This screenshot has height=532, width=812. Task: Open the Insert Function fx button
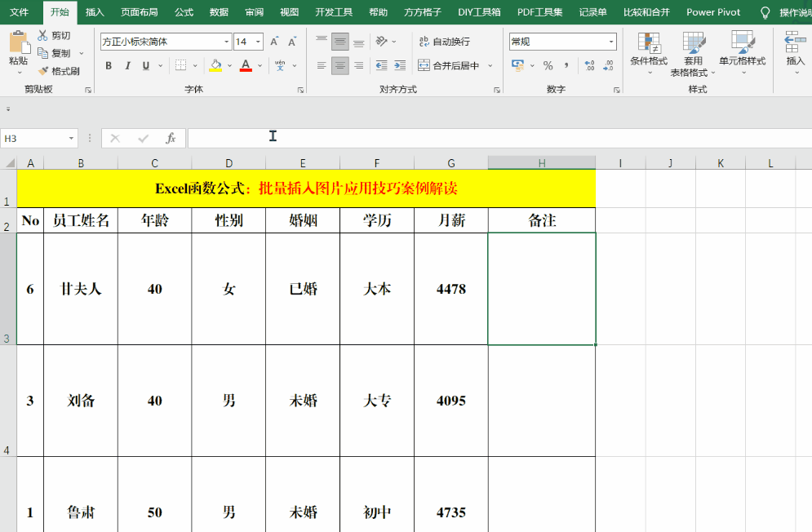[x=171, y=139]
